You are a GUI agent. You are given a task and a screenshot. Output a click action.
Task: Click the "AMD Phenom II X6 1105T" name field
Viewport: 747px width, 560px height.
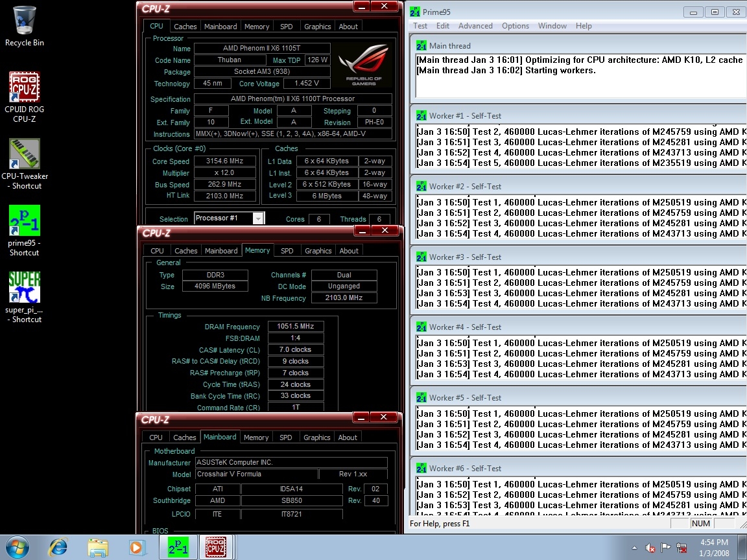[x=262, y=48]
